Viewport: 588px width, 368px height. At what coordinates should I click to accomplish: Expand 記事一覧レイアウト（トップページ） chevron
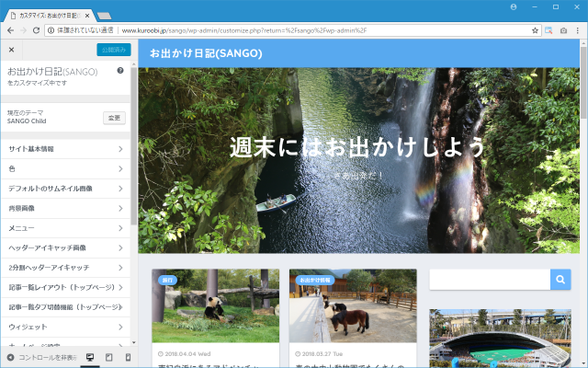(x=120, y=287)
